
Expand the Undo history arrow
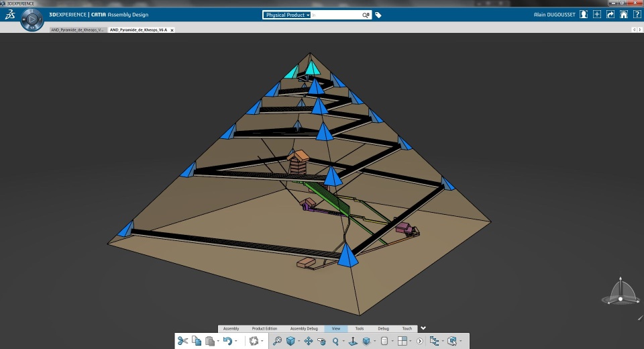point(235,341)
